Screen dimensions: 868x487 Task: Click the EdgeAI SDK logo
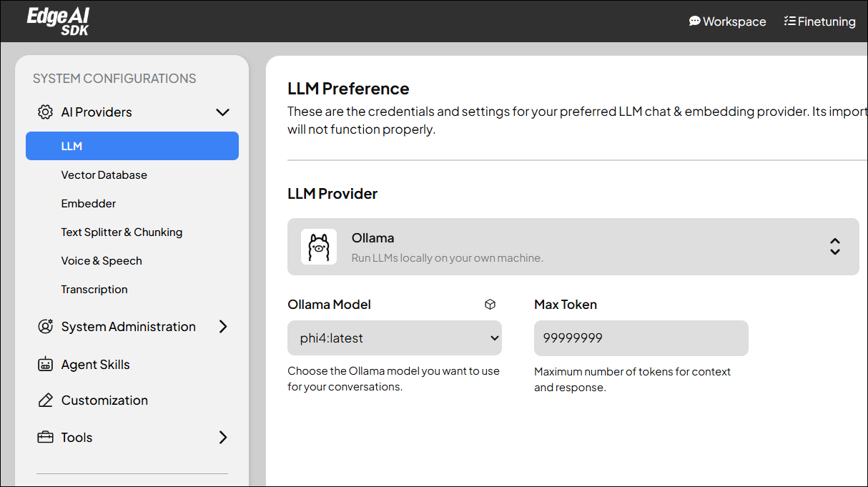pyautogui.click(x=58, y=21)
